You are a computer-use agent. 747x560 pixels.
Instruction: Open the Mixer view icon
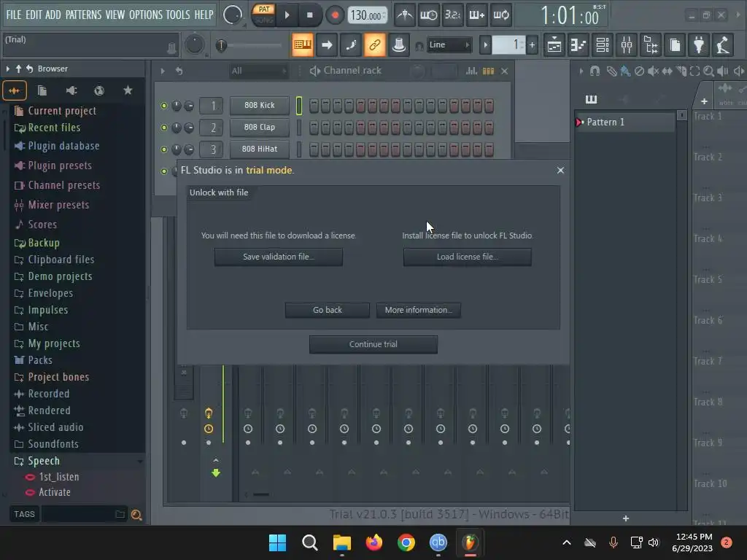[x=627, y=45]
